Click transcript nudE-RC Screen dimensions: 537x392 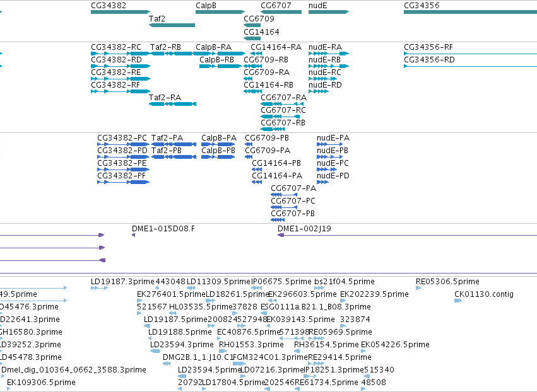pyautogui.click(x=325, y=72)
